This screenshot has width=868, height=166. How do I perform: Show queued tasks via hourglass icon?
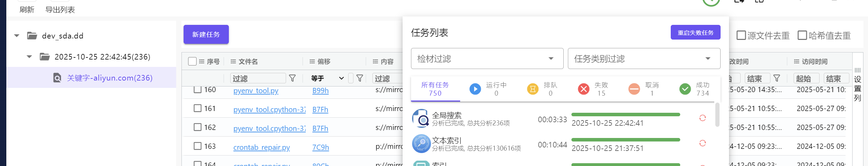point(533,89)
